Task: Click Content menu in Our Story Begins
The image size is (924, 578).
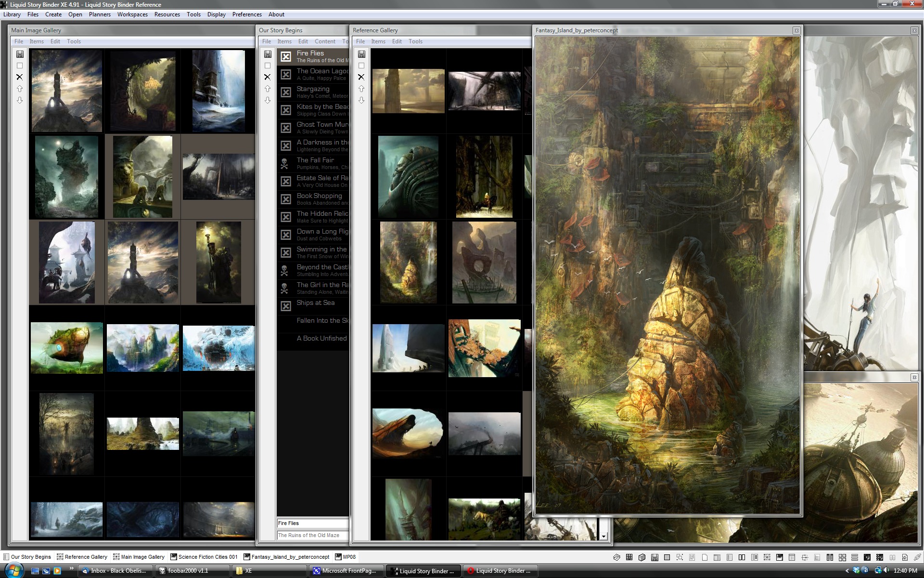Action: 325,41
